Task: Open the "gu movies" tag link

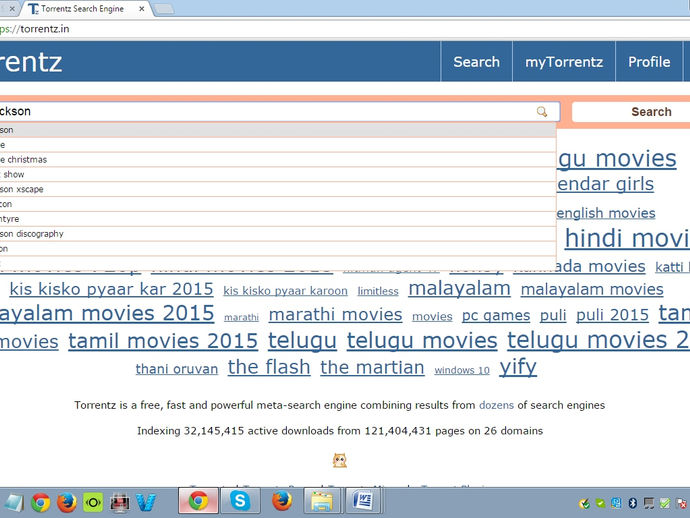Action: 617,159
